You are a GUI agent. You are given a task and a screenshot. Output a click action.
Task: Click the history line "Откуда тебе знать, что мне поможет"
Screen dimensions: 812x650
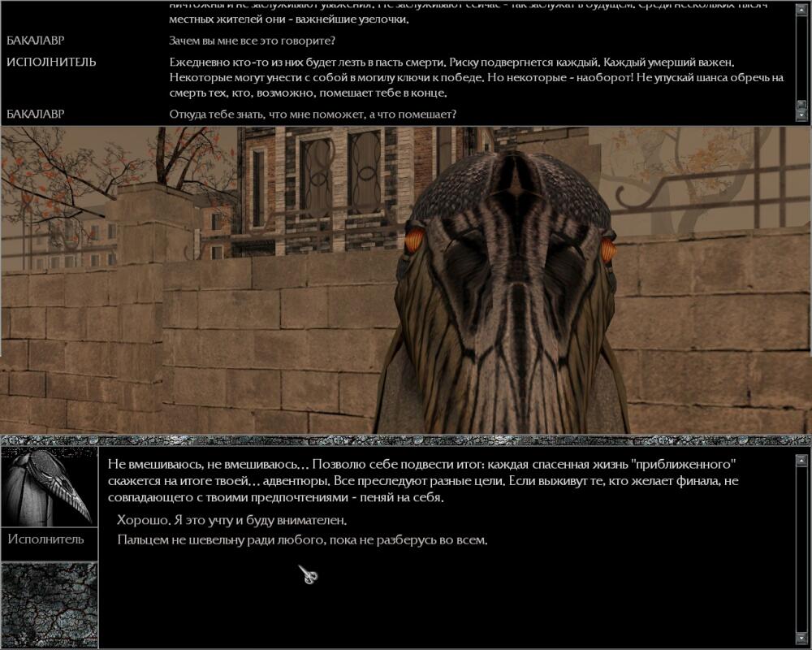click(x=313, y=115)
